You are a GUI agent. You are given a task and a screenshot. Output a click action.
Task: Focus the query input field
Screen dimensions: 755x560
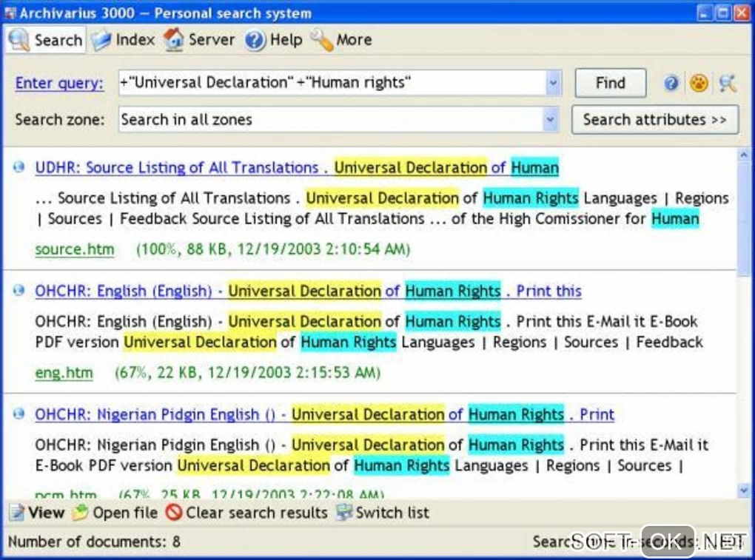click(332, 83)
